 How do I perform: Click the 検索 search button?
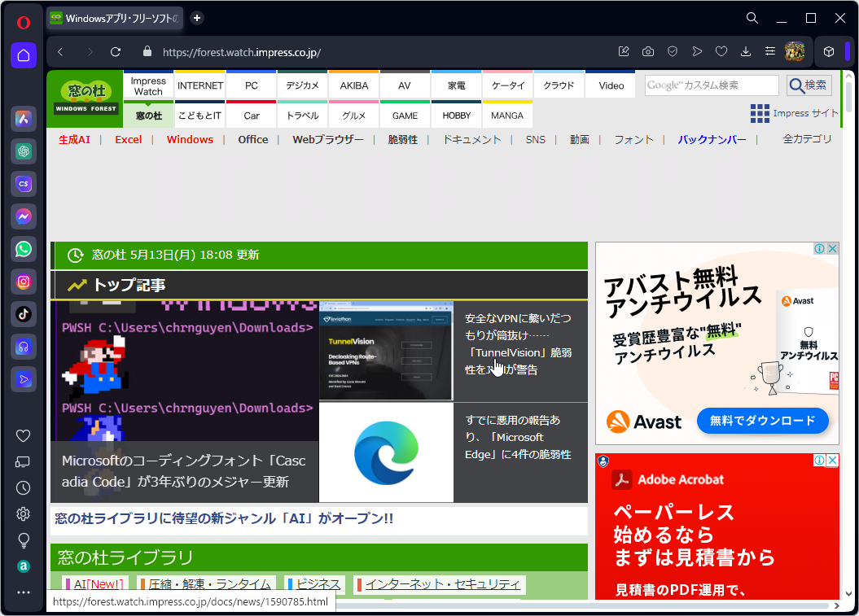click(x=808, y=85)
